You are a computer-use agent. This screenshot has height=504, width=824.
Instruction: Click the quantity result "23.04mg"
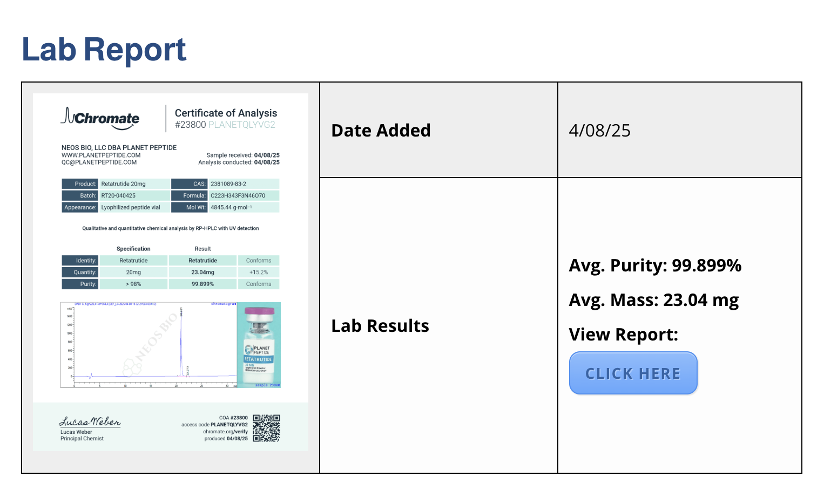coord(202,272)
